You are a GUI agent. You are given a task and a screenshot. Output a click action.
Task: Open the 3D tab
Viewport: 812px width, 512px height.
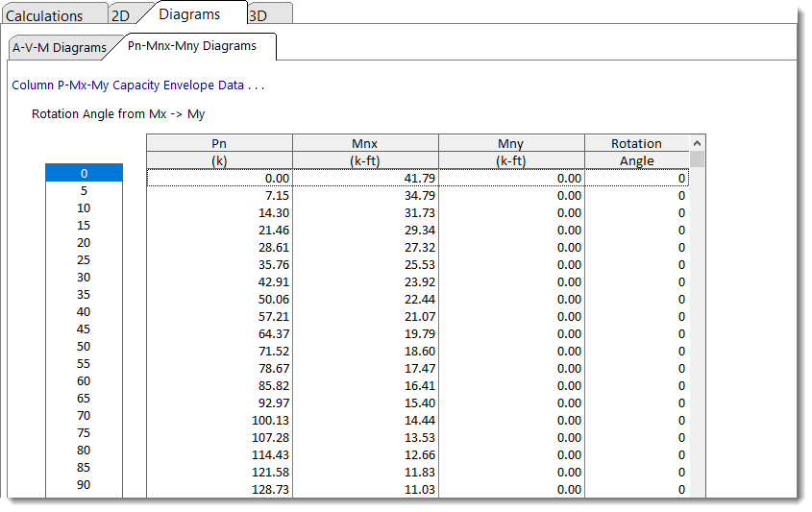[x=258, y=15]
